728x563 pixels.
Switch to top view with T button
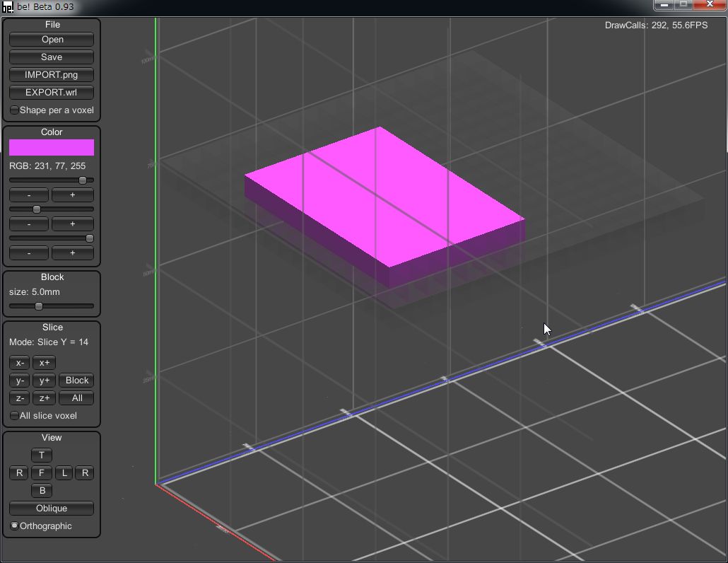tap(42, 455)
